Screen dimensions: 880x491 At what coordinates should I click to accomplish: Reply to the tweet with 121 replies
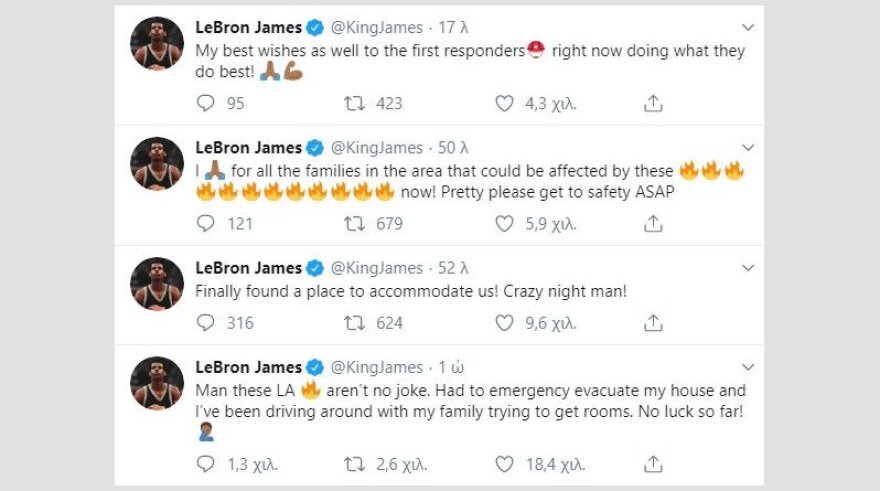[x=207, y=224]
